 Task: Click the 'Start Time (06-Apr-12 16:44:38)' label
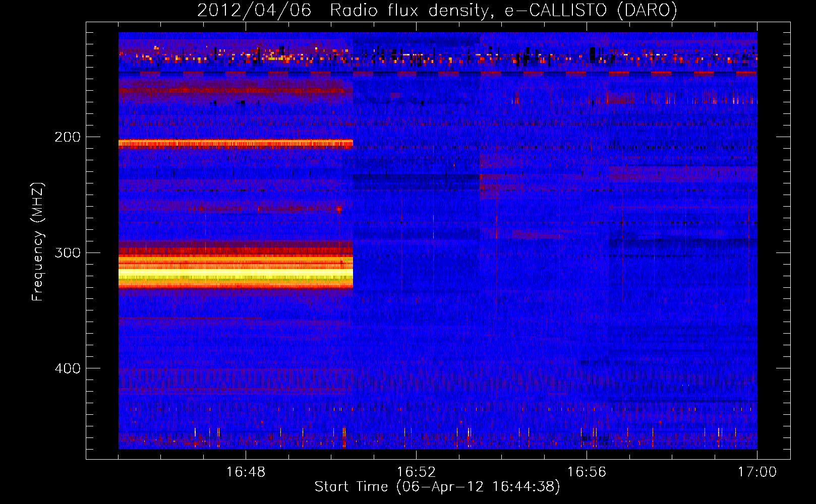click(437, 487)
